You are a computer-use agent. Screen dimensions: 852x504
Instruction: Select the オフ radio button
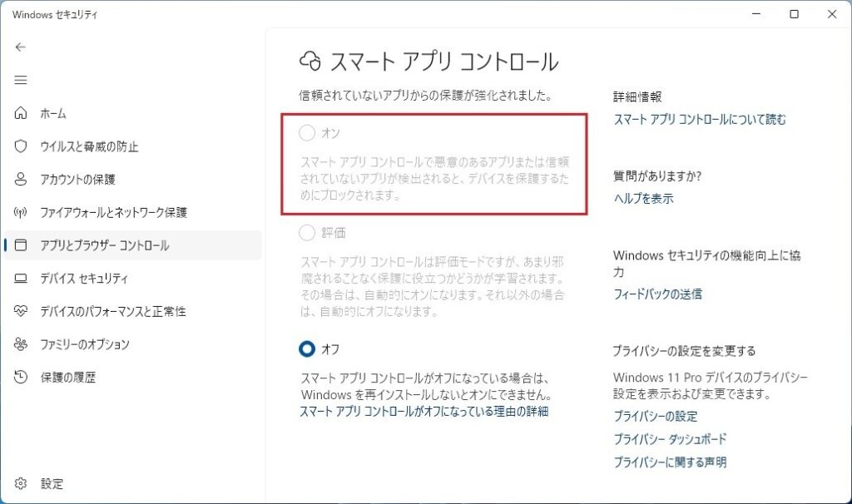click(307, 348)
